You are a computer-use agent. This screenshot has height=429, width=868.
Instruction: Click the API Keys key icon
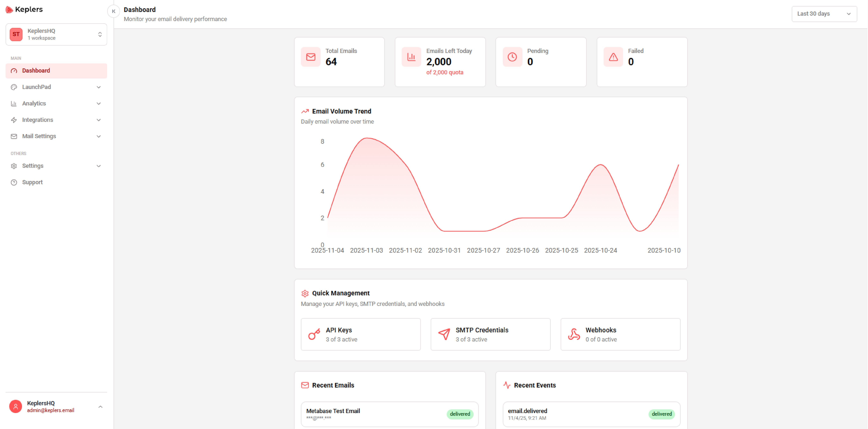(x=314, y=334)
